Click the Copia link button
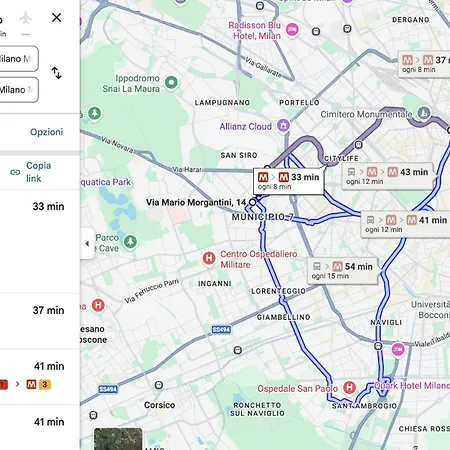Screen dimensions: 450x450 (x=31, y=172)
